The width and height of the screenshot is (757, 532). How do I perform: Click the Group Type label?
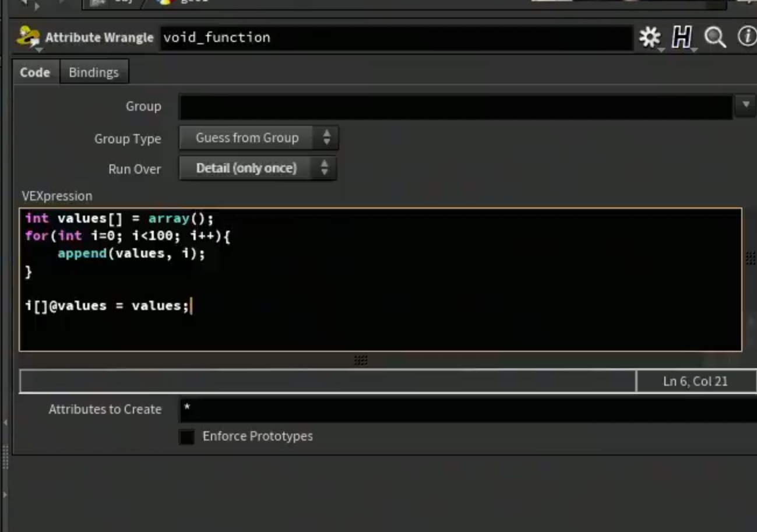(x=128, y=139)
